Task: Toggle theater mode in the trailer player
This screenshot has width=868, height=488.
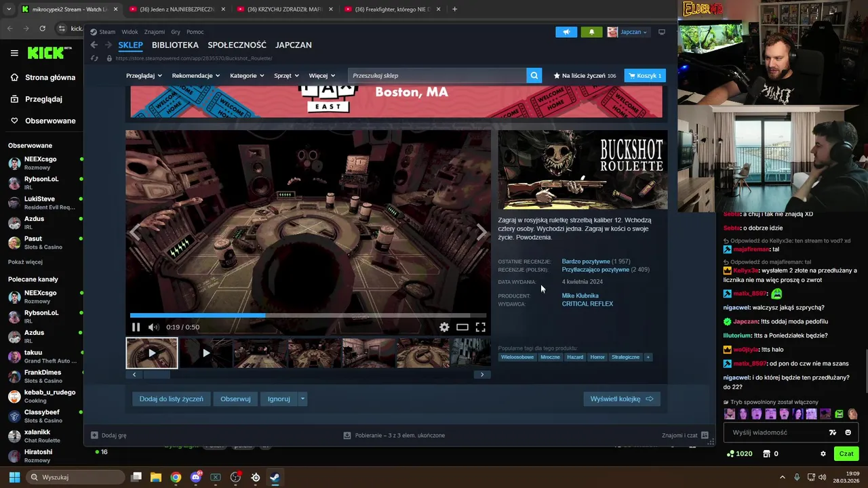Action: (462, 327)
